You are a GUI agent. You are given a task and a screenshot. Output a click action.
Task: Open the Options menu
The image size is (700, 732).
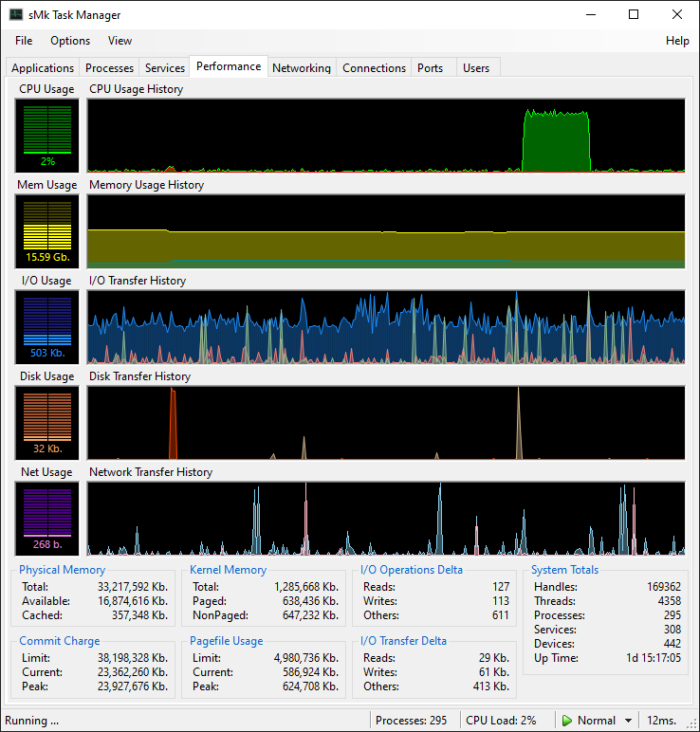[x=70, y=41]
